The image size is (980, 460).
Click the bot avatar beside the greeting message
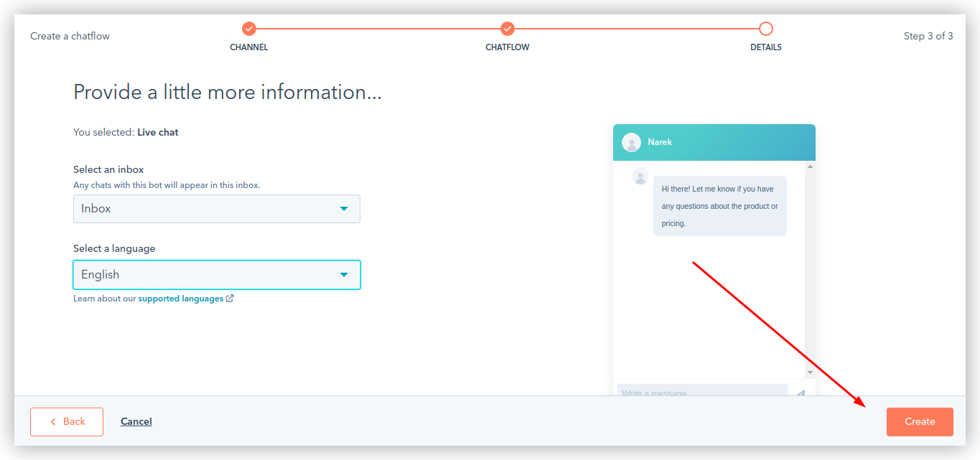pyautogui.click(x=639, y=176)
